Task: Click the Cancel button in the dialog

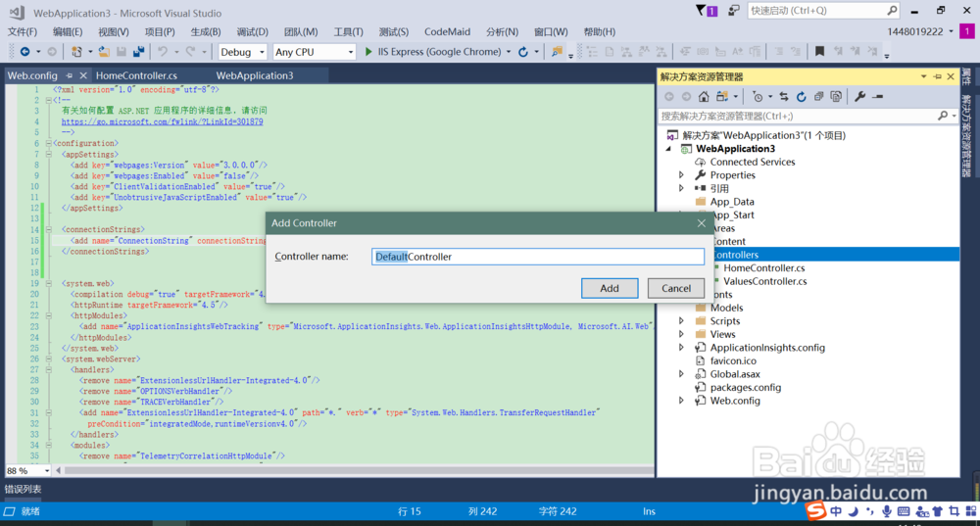Action: tap(676, 288)
